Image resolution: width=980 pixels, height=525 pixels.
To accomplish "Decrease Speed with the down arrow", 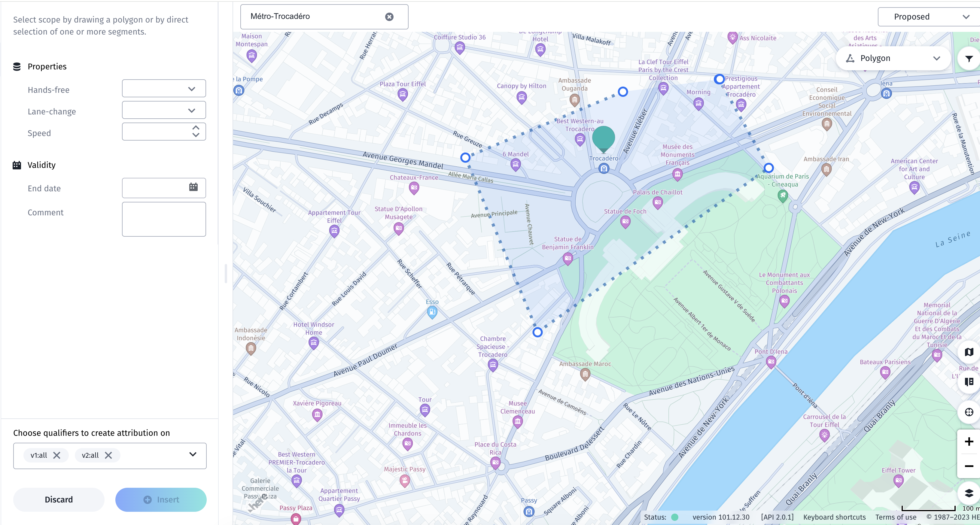I will click(196, 135).
